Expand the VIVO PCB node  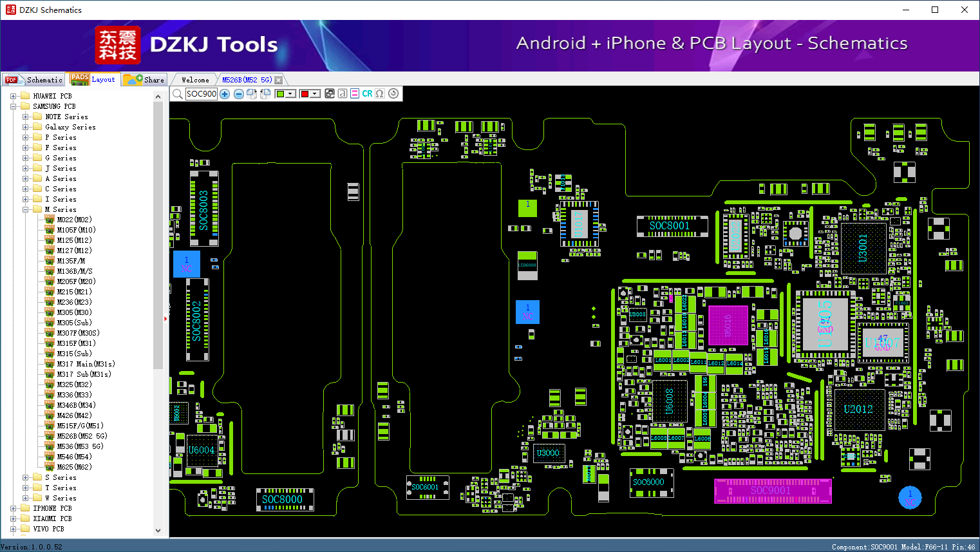click(13, 529)
